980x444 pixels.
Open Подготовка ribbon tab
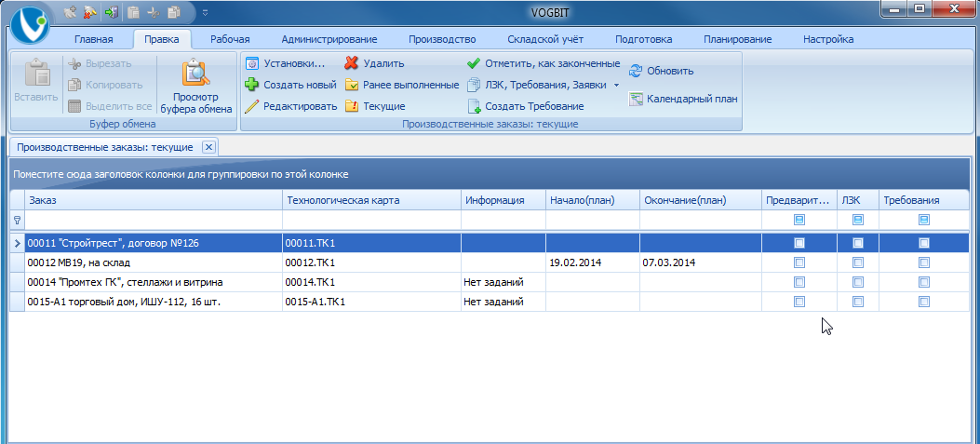click(x=644, y=39)
